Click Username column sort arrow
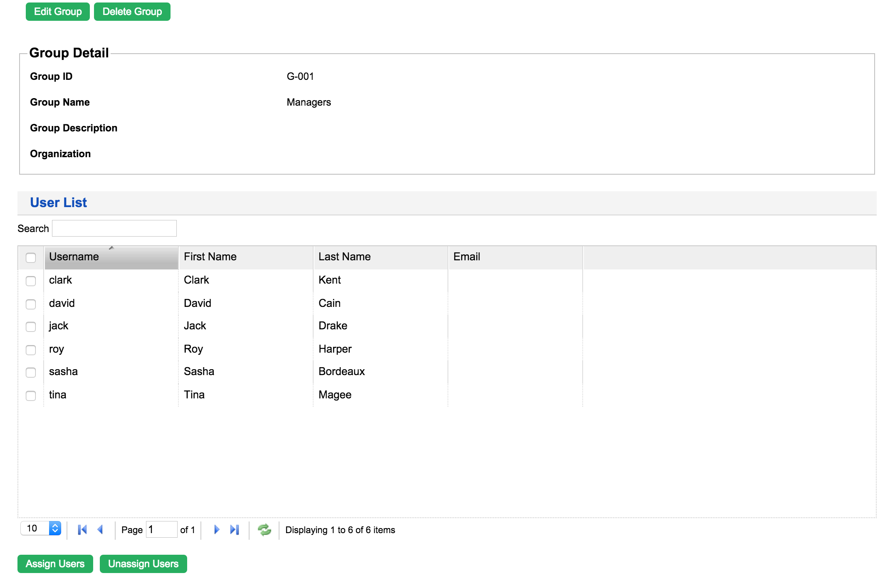 pyautogui.click(x=111, y=248)
